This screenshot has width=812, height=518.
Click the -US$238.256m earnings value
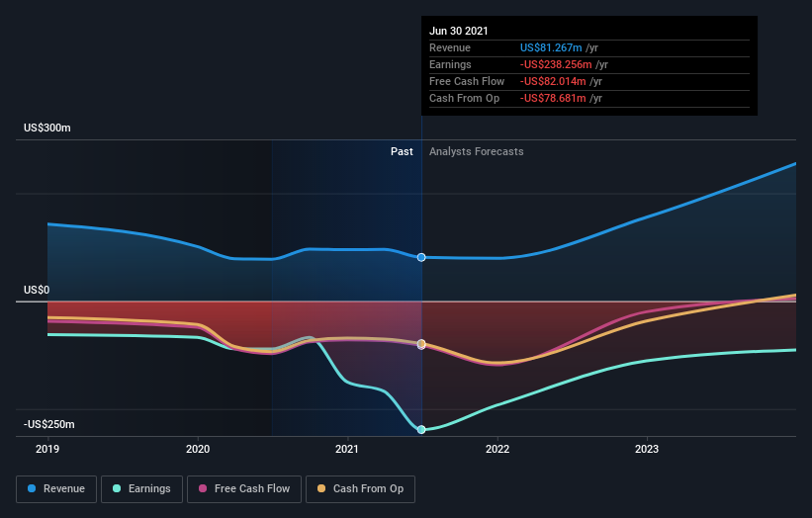tap(556, 64)
